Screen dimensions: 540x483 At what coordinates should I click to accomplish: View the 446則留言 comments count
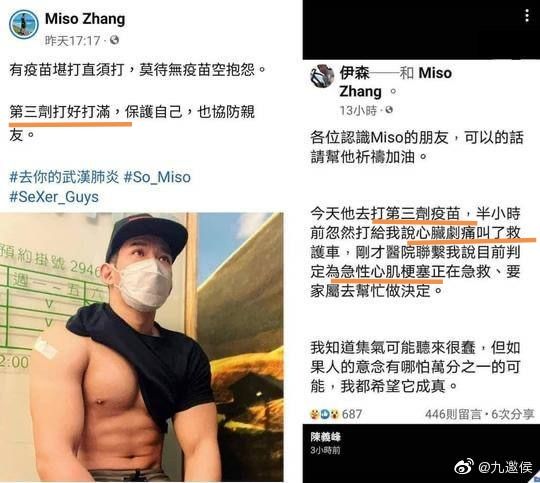453,414
